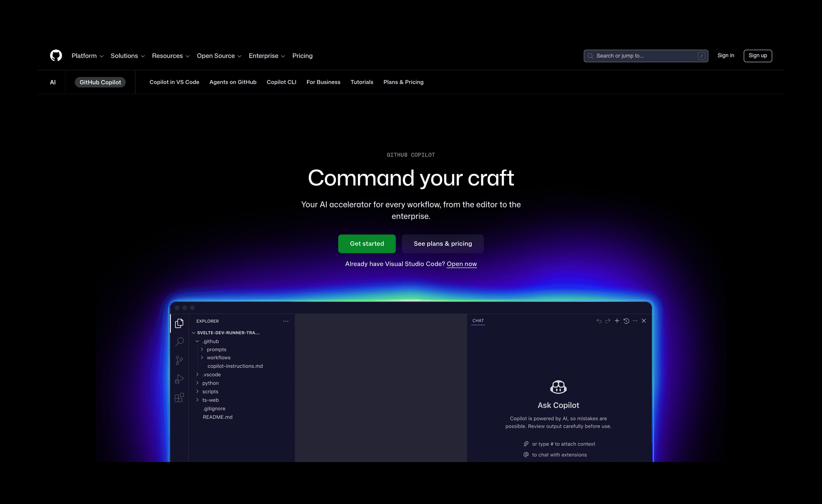Expand the python folder
This screenshot has width=822, height=504.
pos(197,383)
